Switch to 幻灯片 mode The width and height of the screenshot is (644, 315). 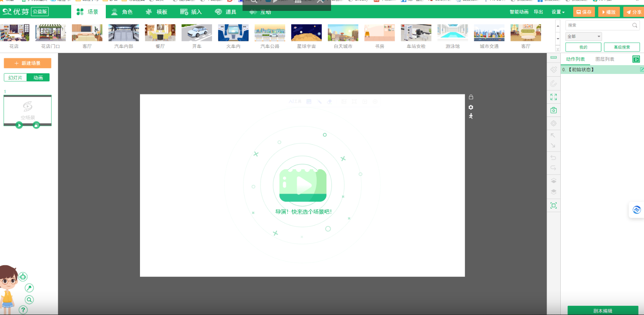[x=15, y=78]
